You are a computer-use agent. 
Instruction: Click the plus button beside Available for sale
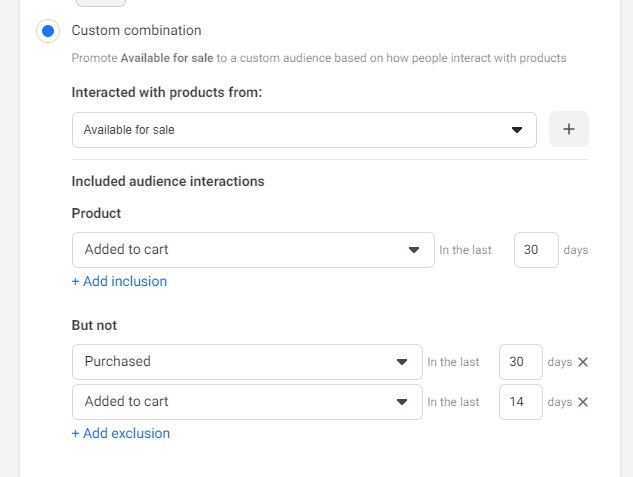(x=569, y=129)
